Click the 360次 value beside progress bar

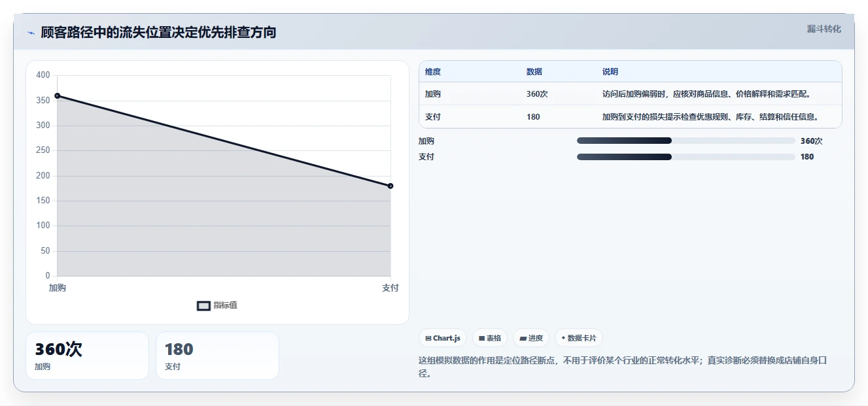tap(812, 141)
